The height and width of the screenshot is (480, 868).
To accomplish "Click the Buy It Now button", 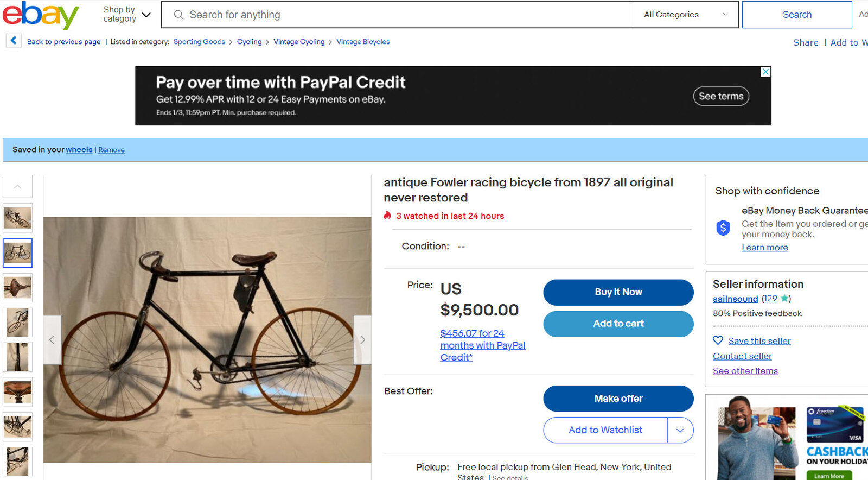I will coord(618,292).
